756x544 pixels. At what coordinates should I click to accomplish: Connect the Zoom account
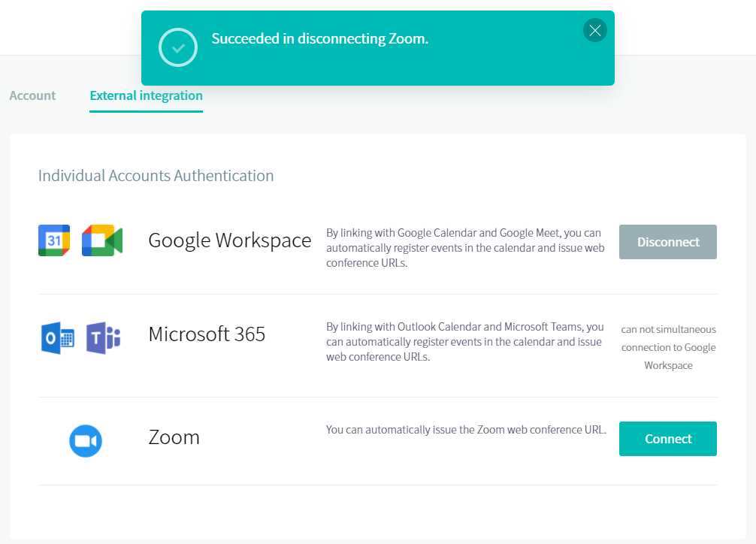coord(667,439)
